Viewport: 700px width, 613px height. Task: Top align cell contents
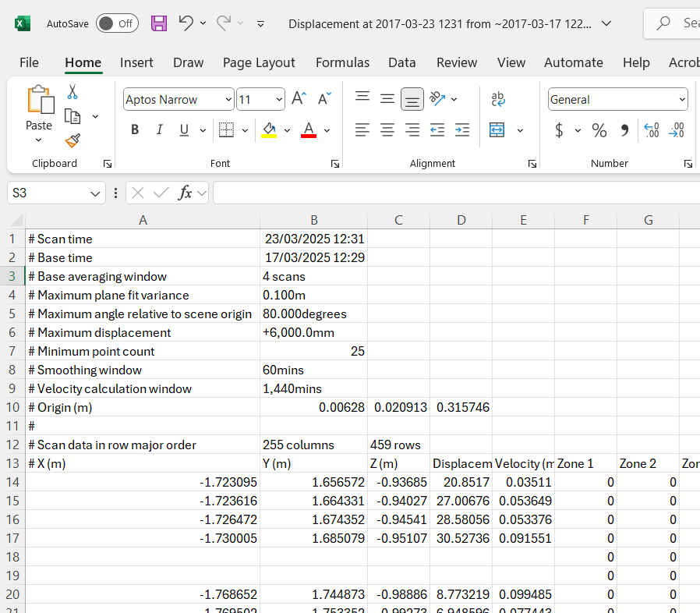(362, 98)
